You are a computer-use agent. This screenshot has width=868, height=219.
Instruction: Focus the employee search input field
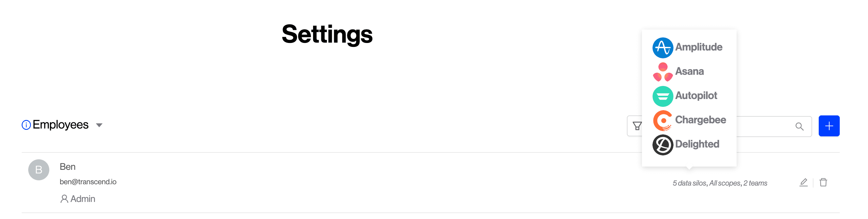[x=765, y=127]
